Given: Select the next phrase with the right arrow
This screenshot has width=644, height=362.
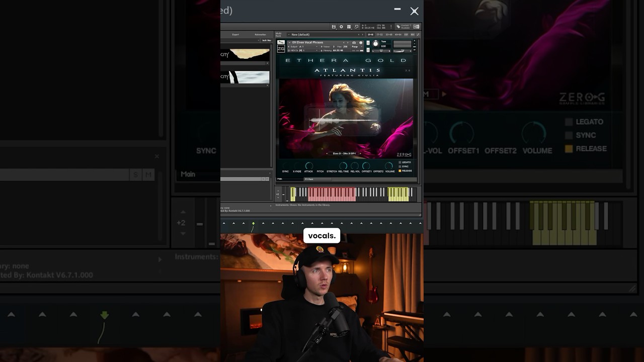Looking at the screenshot, I should pos(361,153).
